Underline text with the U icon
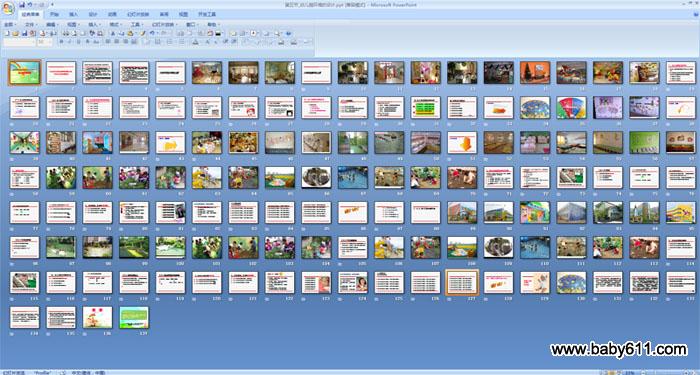This screenshot has height=375, width=700. pos(78,42)
